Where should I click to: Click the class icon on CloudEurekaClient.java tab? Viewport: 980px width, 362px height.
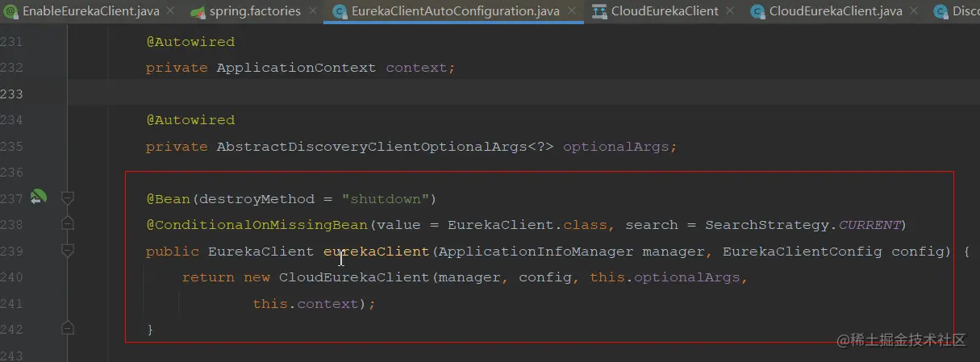tap(757, 11)
